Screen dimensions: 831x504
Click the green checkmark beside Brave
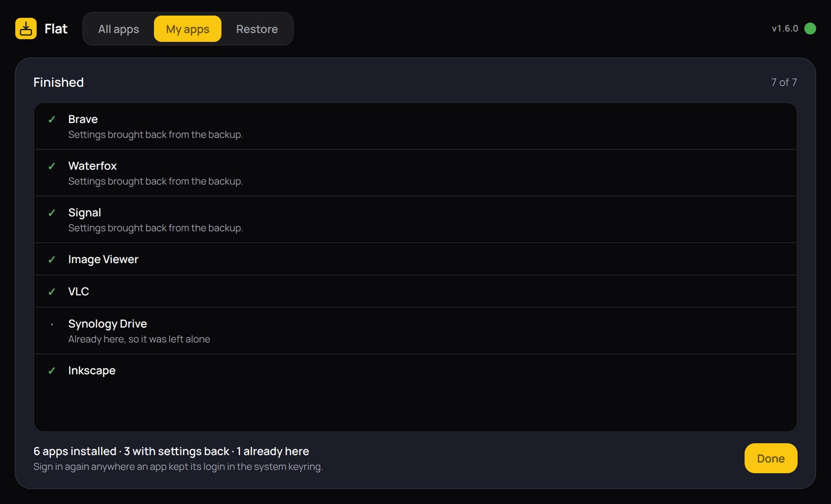point(51,119)
